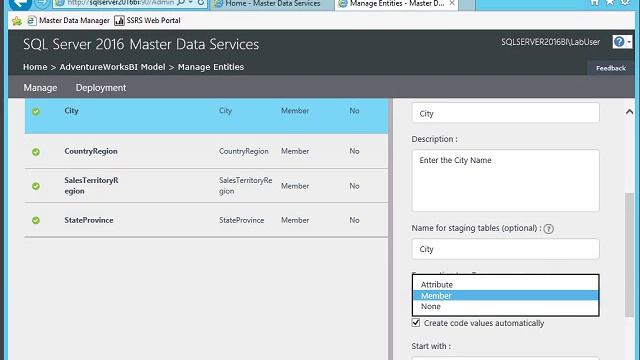
Task: Open the Manage menu
Action: [40, 88]
